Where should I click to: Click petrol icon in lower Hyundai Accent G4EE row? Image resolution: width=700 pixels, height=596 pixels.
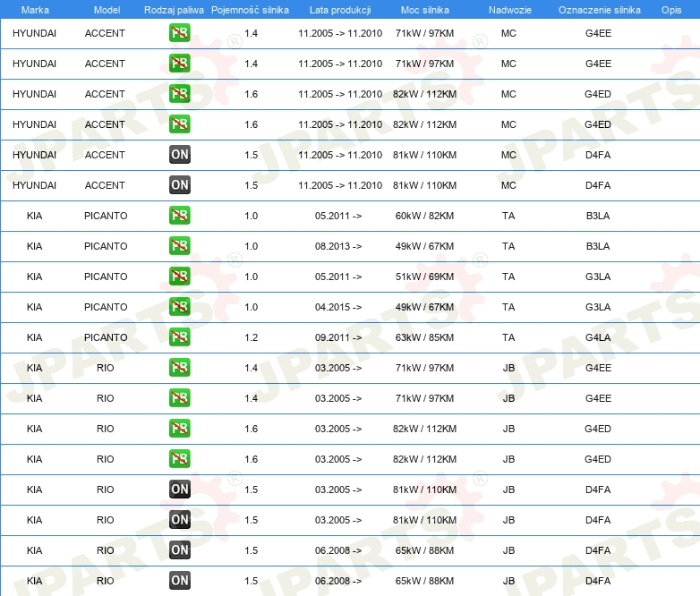179,63
